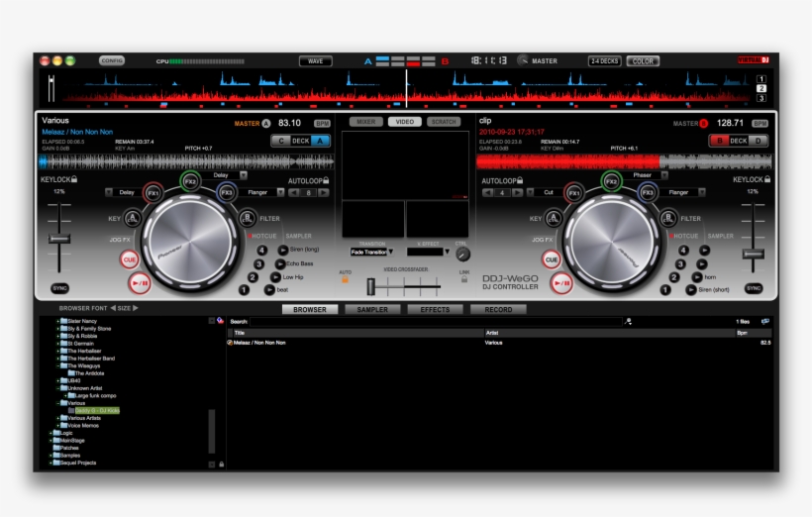Select waveform zoom level 1
812x517 pixels.
point(761,79)
